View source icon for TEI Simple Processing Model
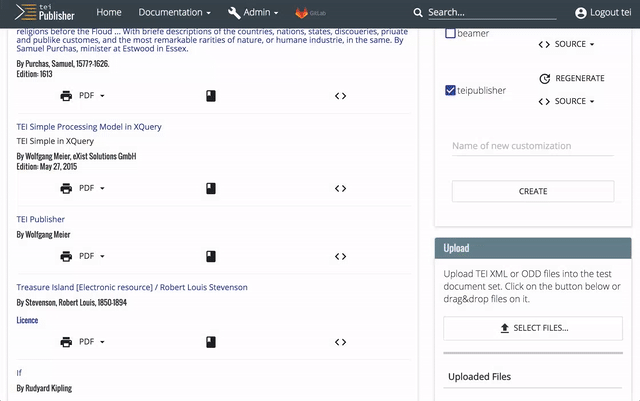Viewport: 640px width, 401px height. pyautogui.click(x=340, y=189)
